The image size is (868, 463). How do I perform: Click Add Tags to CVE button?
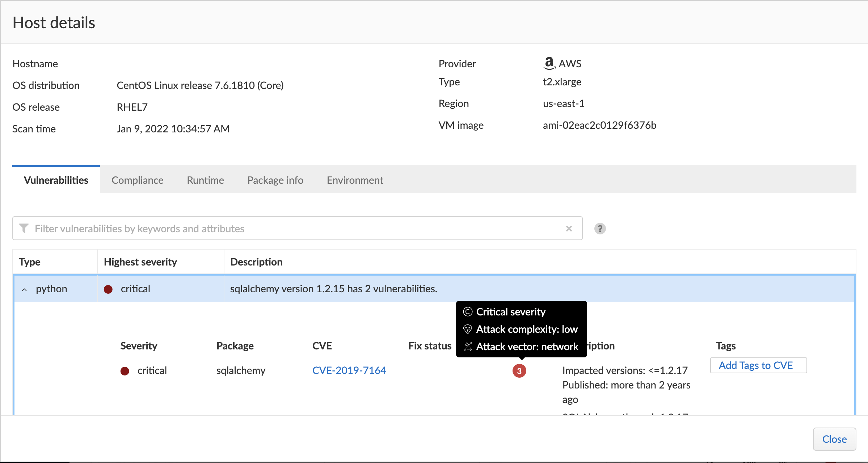point(758,365)
